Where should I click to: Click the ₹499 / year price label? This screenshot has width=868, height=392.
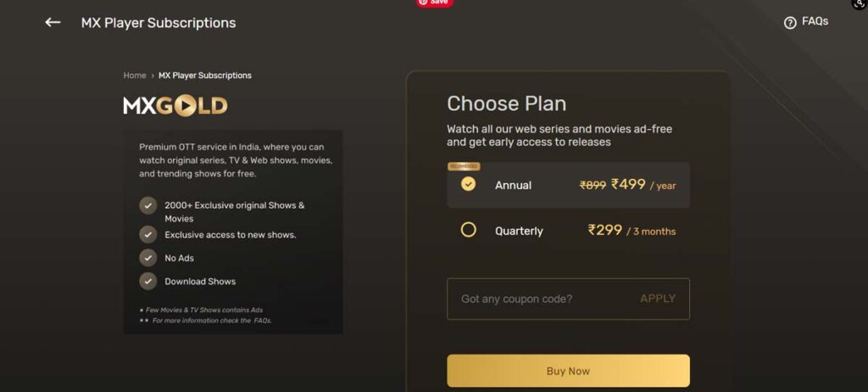[x=643, y=185]
